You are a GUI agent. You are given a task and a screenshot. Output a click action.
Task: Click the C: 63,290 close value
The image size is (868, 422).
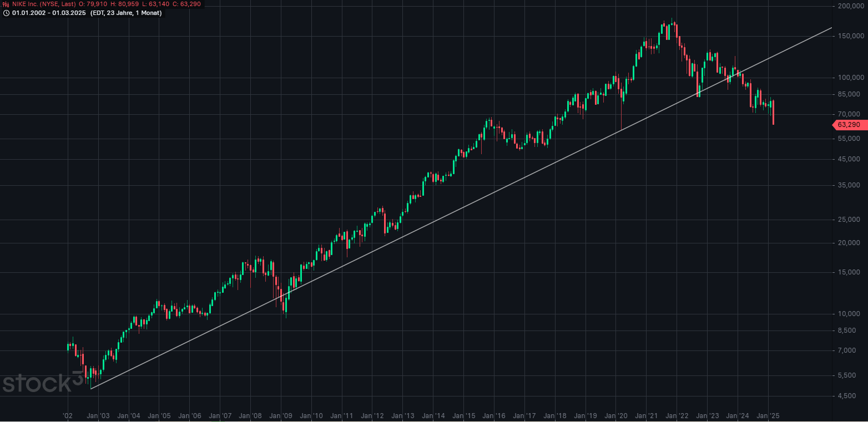pos(186,4)
